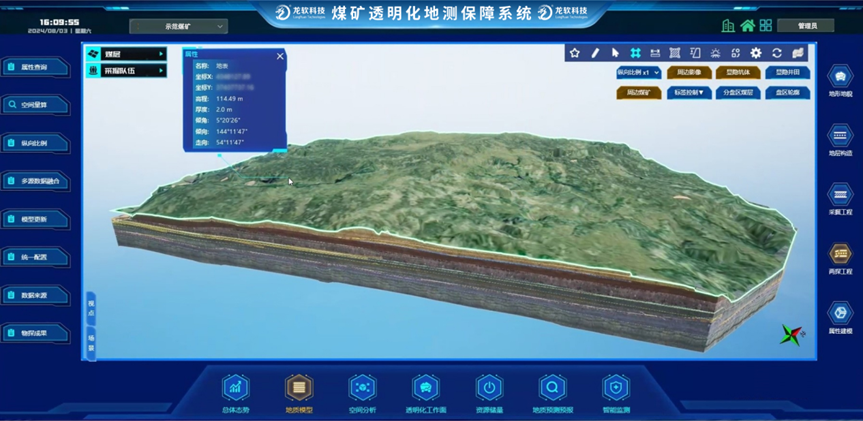The height and width of the screenshot is (421, 863).
Task: Click the refresh icon in toolbar
Action: (x=777, y=53)
